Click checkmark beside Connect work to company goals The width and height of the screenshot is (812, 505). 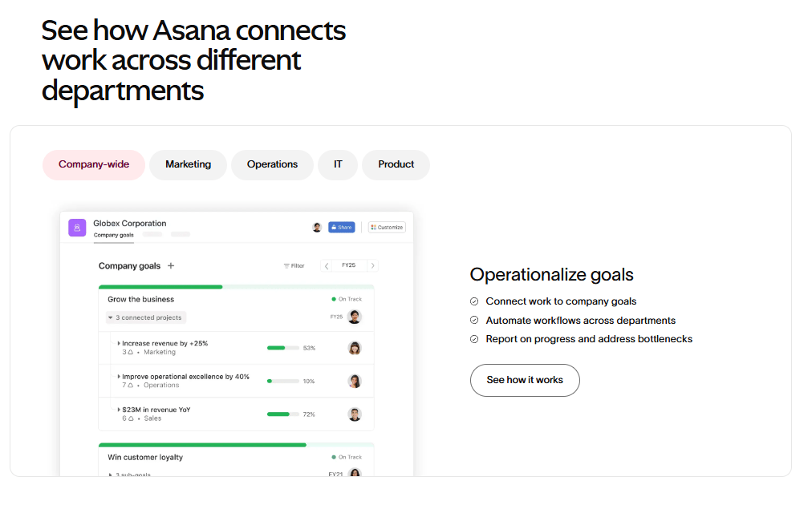(474, 301)
